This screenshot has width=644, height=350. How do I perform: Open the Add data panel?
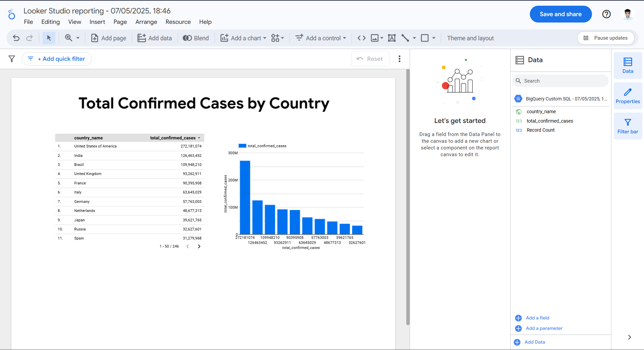click(x=154, y=38)
